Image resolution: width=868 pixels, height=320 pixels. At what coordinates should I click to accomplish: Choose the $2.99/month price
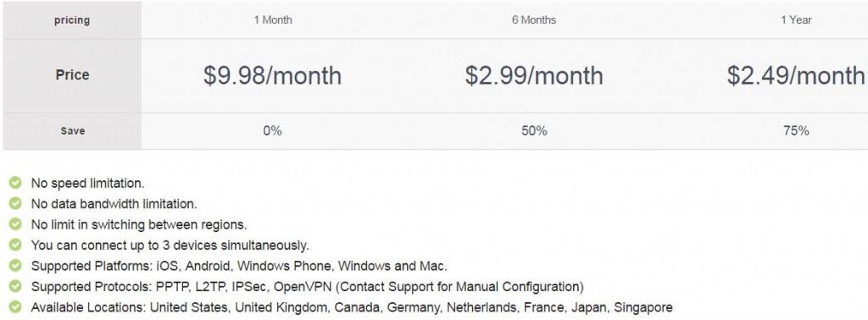534,75
